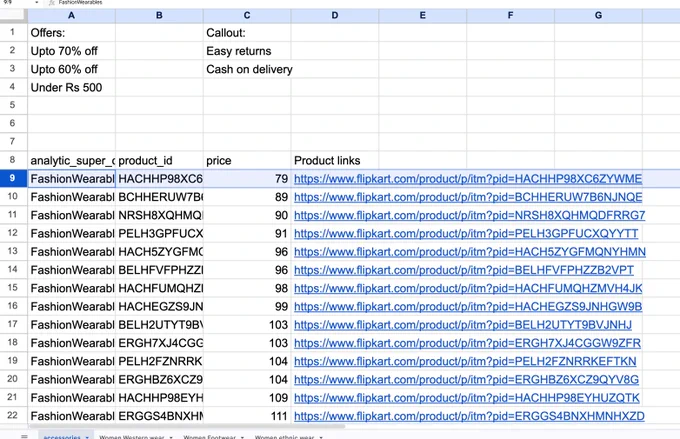Open the Women Western wear tab menu arrow
The height and width of the screenshot is (439, 680).
pos(171,437)
